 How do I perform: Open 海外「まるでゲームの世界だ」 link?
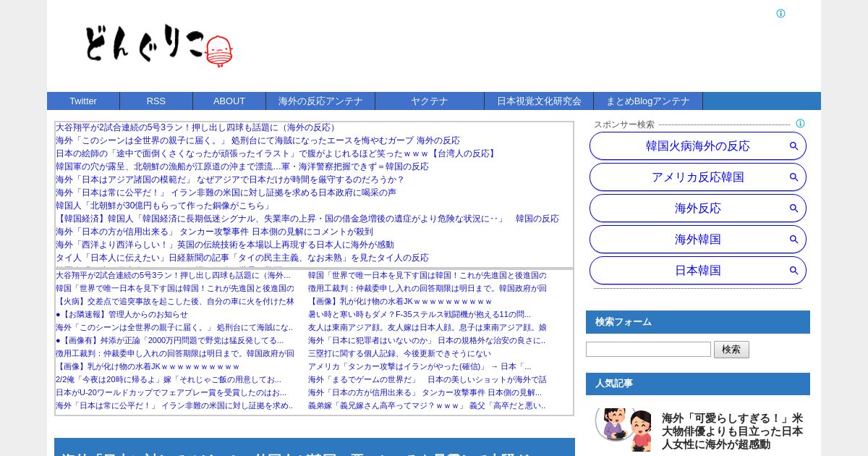pos(427,379)
